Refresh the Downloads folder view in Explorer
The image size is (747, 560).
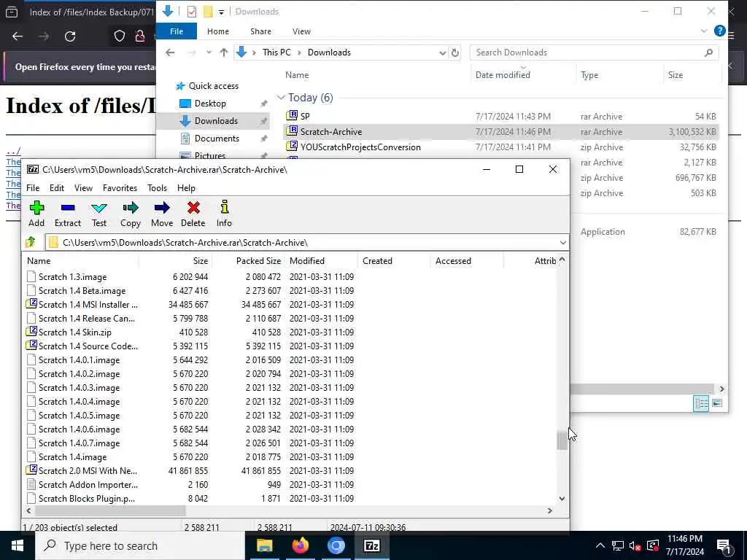click(455, 52)
